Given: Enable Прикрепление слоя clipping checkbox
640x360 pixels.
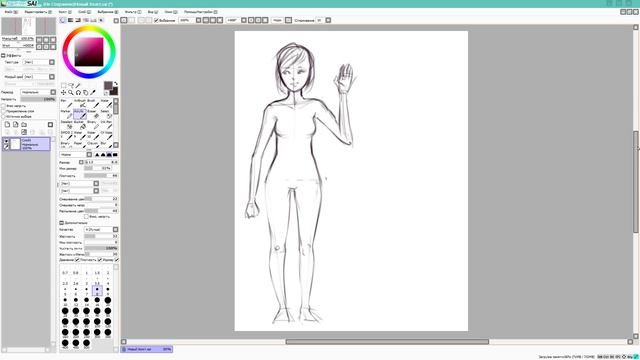Looking at the screenshot, I should click(4, 111).
